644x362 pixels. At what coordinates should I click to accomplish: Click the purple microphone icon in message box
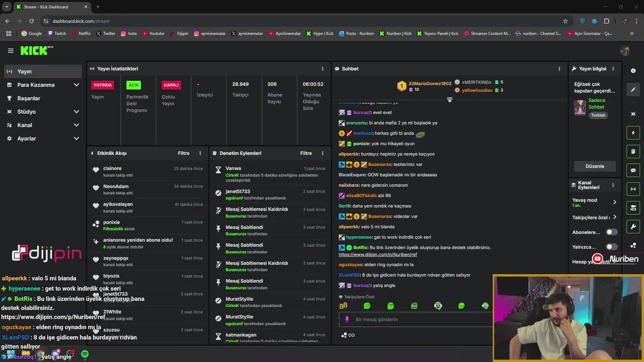point(347,319)
